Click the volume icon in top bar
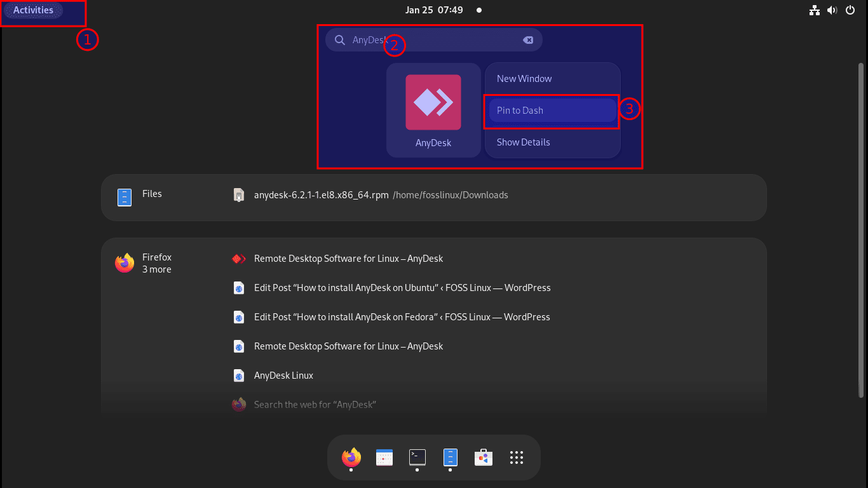Screen dimensions: 868x488 [x=832, y=10]
